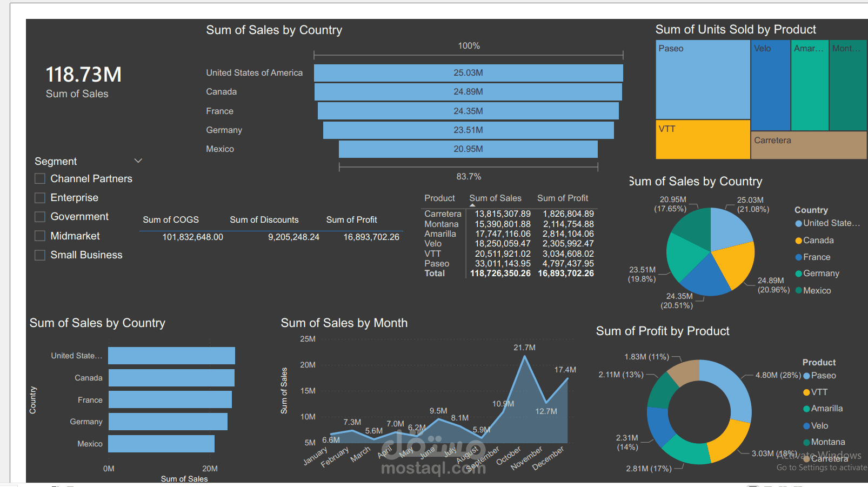Expand the Segment slicer chevron
The height and width of the screenshot is (487, 868).
click(138, 161)
